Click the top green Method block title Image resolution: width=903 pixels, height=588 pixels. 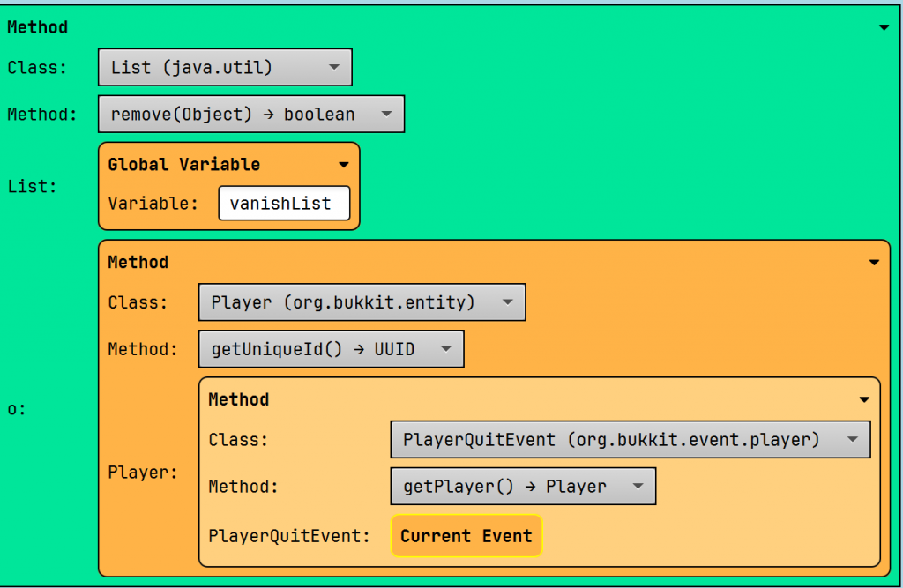pyautogui.click(x=38, y=28)
